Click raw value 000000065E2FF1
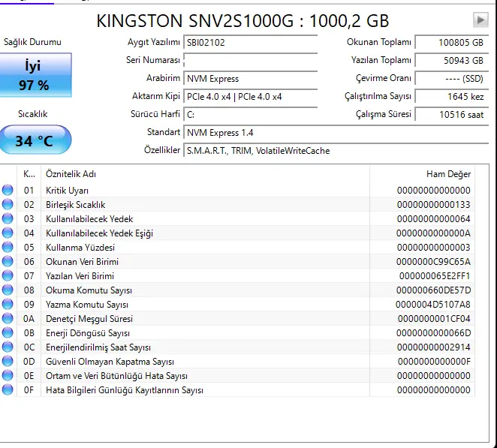 pyautogui.click(x=435, y=276)
